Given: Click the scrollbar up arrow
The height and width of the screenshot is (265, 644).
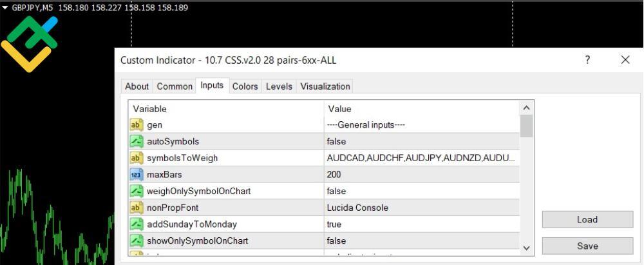Looking at the screenshot, I should pyautogui.click(x=527, y=108).
